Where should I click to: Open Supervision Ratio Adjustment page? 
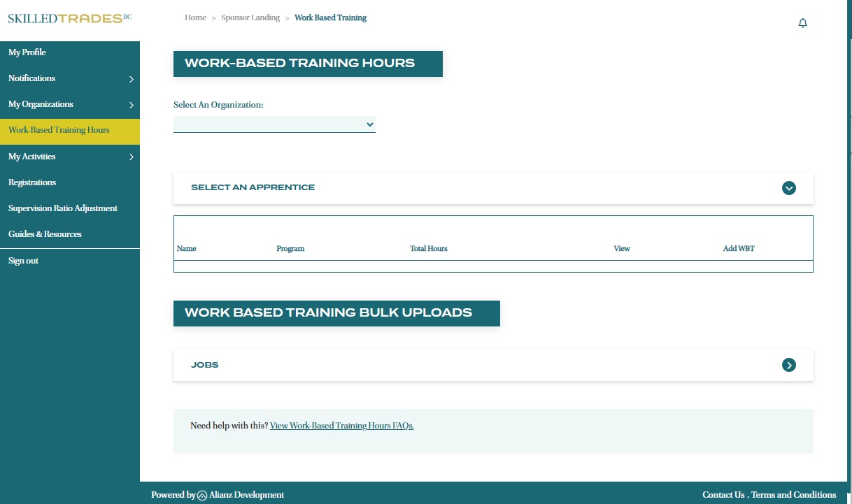(x=63, y=208)
